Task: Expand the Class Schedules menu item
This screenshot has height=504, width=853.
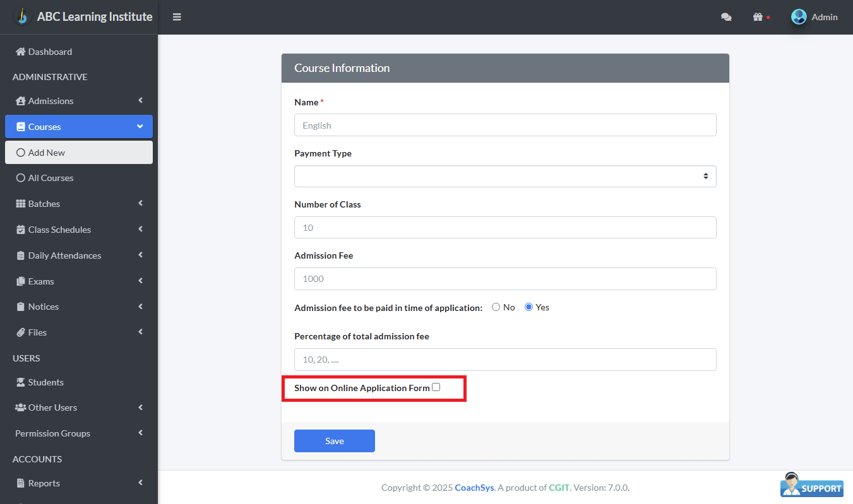Action: tap(78, 230)
